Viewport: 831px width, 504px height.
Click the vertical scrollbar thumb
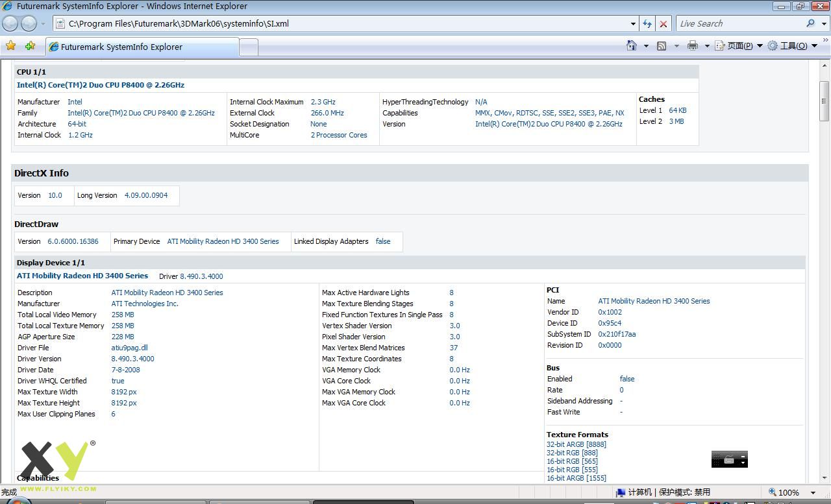tap(824, 101)
